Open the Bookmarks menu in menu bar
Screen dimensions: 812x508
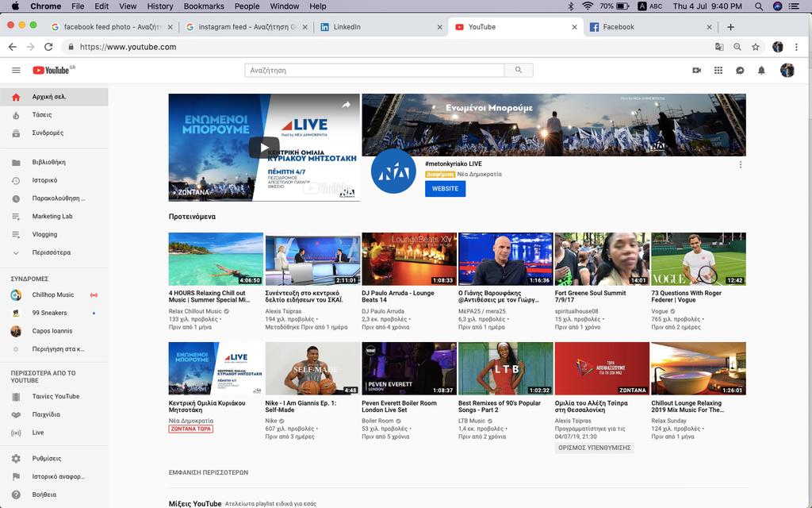tap(204, 6)
